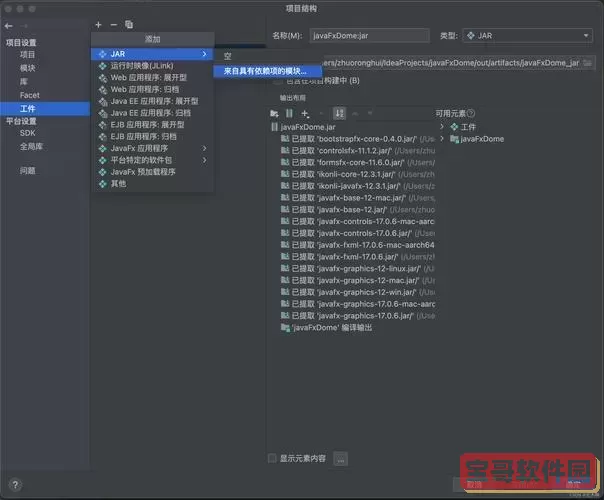604x500 pixels.
Task: Open 模块 in the sidebar
Action: click(x=27, y=68)
